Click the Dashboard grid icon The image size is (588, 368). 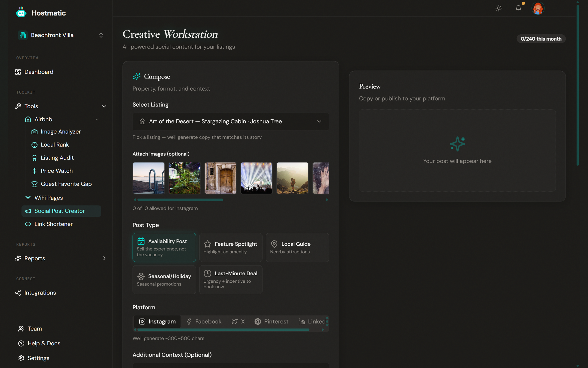tap(18, 72)
